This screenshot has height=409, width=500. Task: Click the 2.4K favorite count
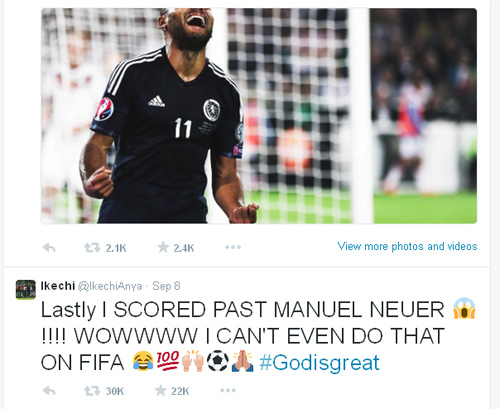click(184, 248)
